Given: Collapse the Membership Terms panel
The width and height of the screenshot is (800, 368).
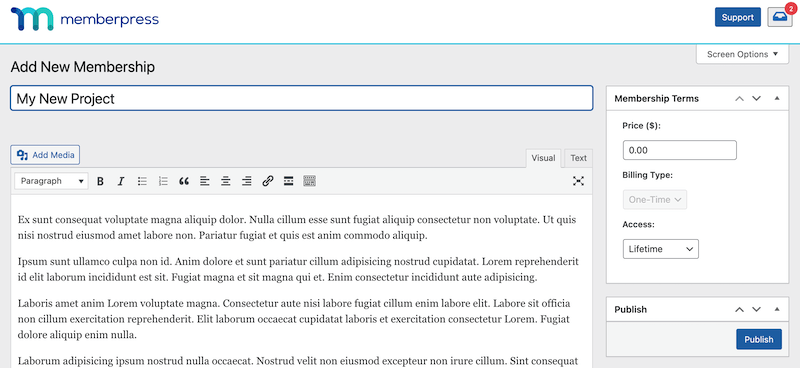Looking at the screenshot, I should (x=777, y=99).
